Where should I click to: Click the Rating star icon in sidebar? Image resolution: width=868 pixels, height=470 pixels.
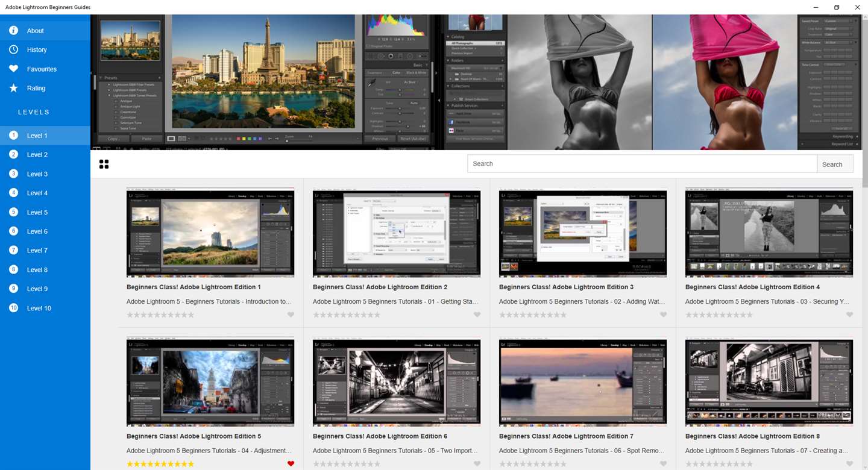[13, 89]
